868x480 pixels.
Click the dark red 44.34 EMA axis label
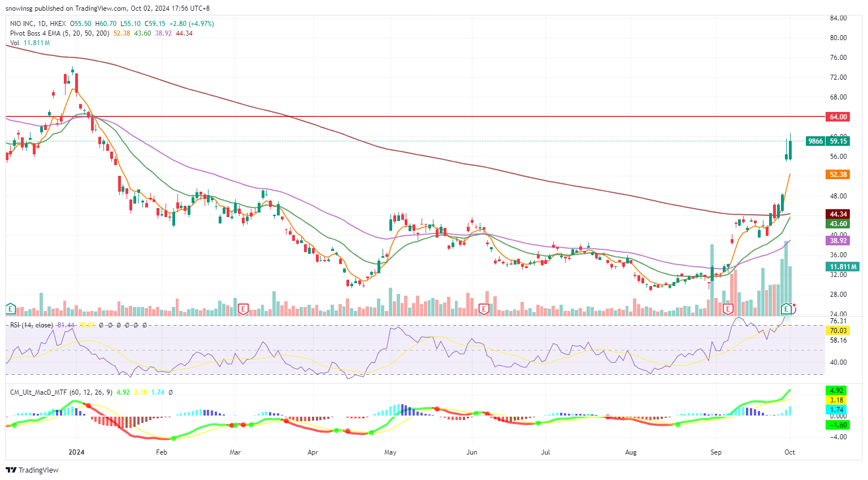(x=838, y=214)
